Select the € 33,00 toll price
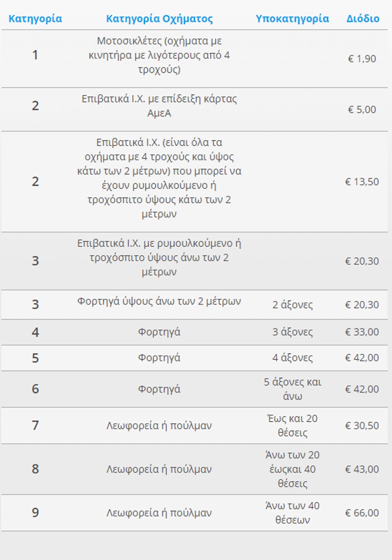This screenshot has height=560, width=392. [x=362, y=332]
